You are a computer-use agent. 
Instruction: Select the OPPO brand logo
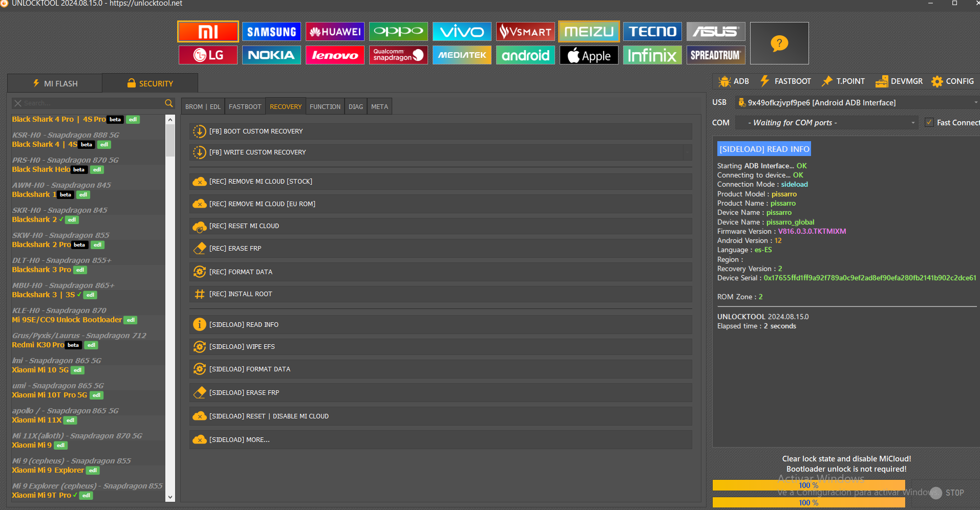[398, 32]
